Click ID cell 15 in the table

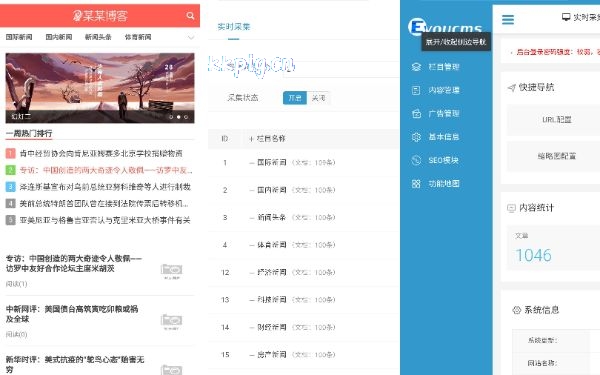point(225,355)
